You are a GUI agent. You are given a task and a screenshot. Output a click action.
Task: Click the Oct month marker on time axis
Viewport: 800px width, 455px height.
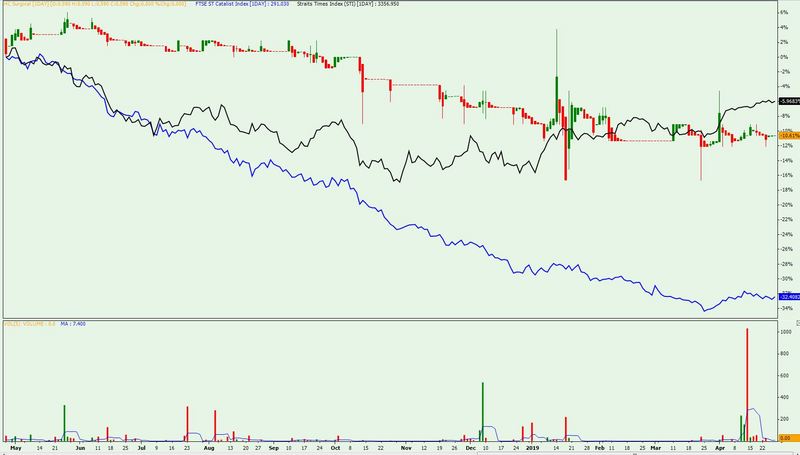pos(335,448)
